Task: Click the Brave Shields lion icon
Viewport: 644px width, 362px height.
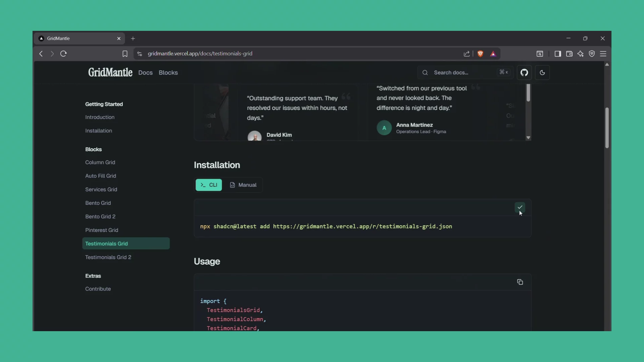Action: click(x=480, y=54)
